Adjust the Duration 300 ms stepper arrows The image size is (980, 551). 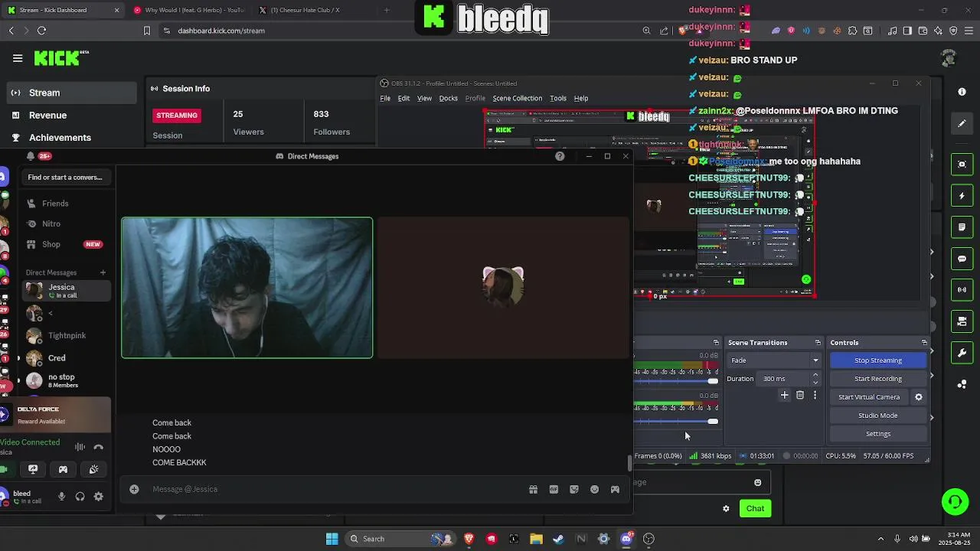[815, 379]
